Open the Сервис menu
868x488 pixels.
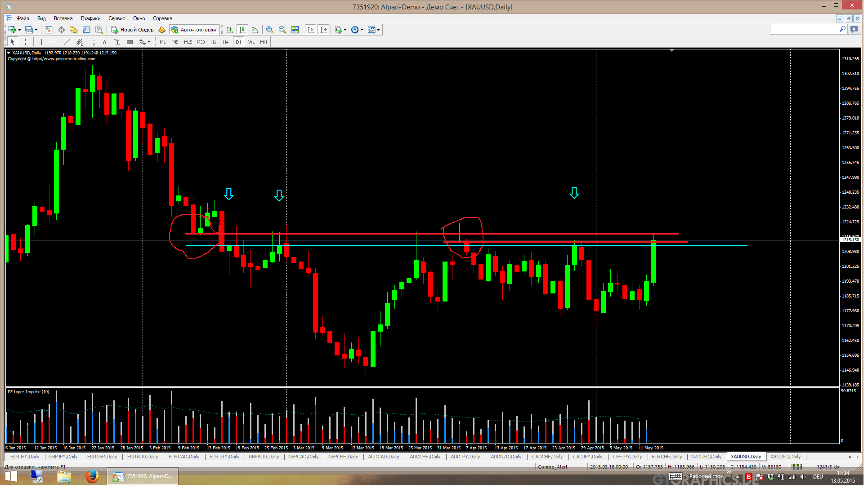pyautogui.click(x=117, y=18)
